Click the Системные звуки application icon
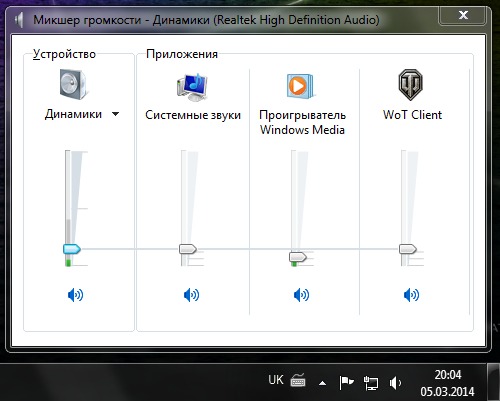Viewport: 500px width, 401px height. coord(192,87)
